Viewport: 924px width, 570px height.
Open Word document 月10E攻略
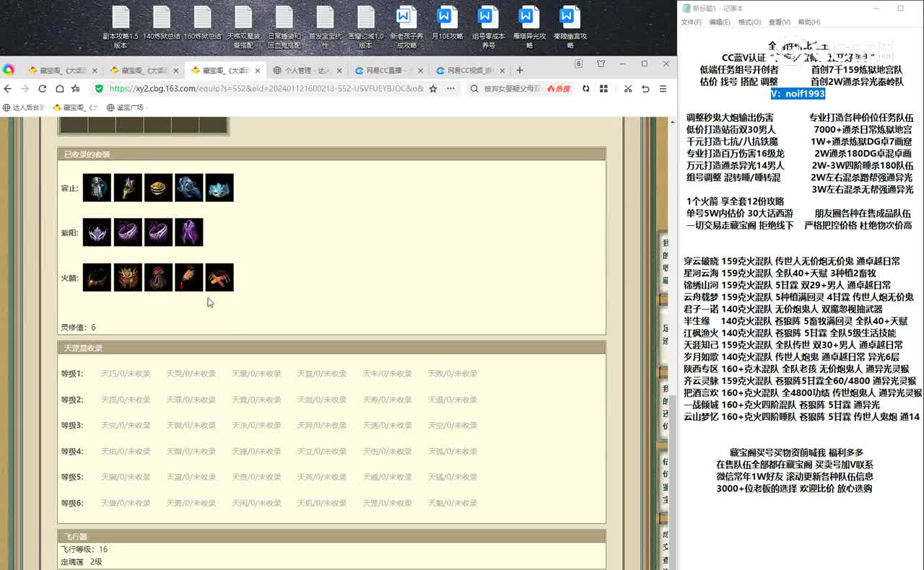[x=448, y=23]
